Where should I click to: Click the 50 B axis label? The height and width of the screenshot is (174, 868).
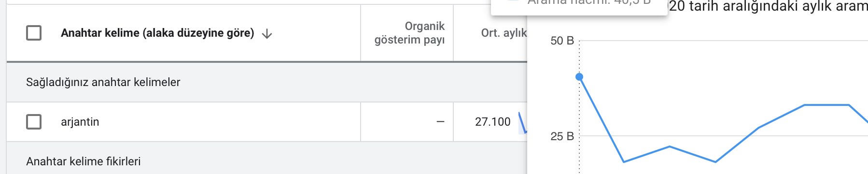pos(562,41)
